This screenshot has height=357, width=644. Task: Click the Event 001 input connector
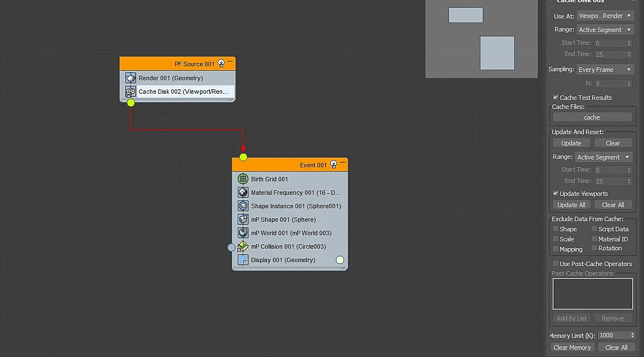(x=243, y=157)
